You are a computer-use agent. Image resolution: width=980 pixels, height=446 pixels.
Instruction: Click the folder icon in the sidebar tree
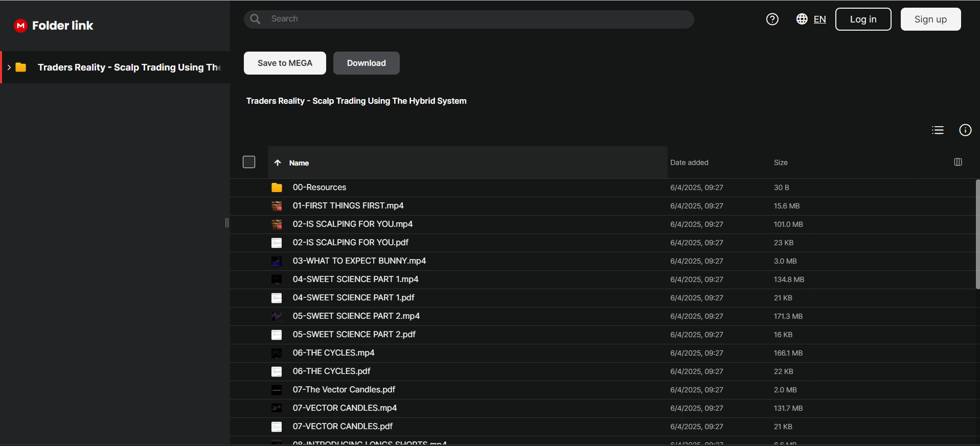tap(21, 67)
